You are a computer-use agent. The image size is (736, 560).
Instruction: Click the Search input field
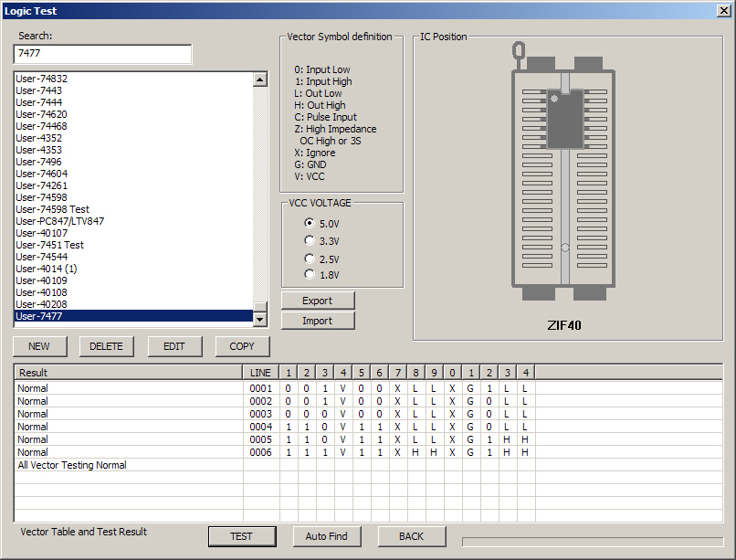[x=102, y=54]
